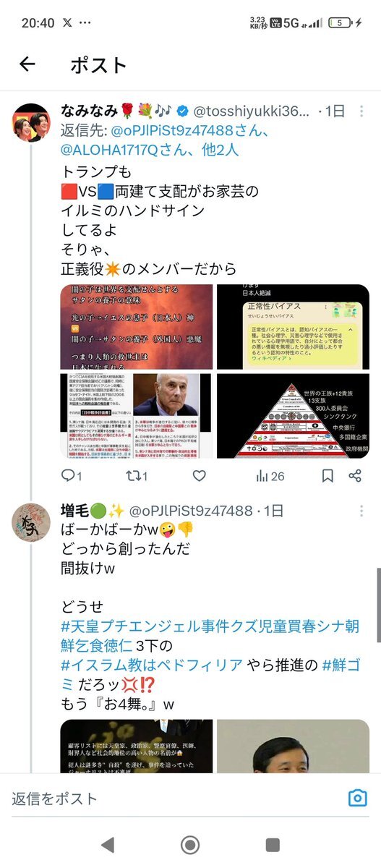Tap the camera icon in reply bar

click(357, 798)
